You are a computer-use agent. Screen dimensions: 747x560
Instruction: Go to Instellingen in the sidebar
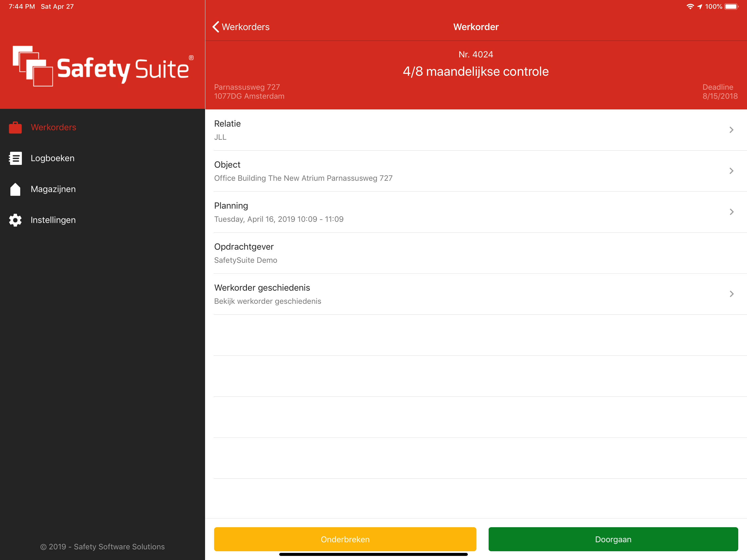coord(103,220)
